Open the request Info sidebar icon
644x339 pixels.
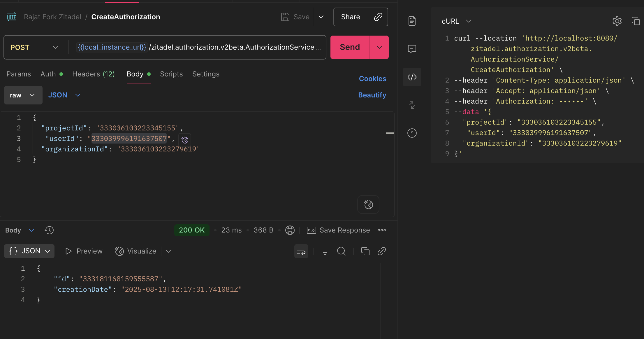[x=412, y=133]
